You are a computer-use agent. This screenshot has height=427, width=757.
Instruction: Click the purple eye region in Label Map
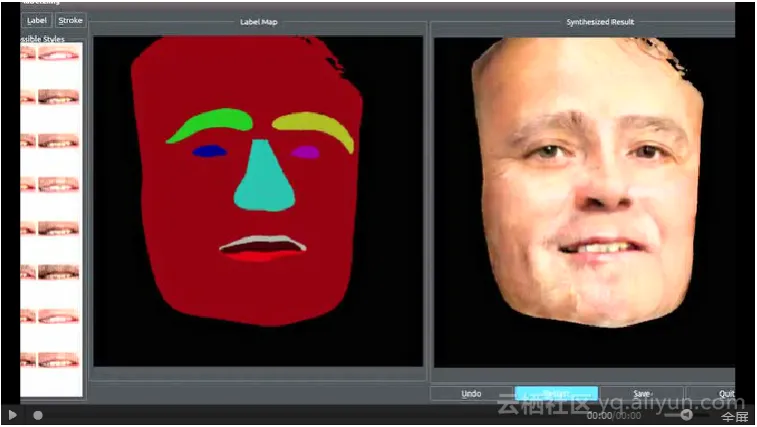pos(305,153)
